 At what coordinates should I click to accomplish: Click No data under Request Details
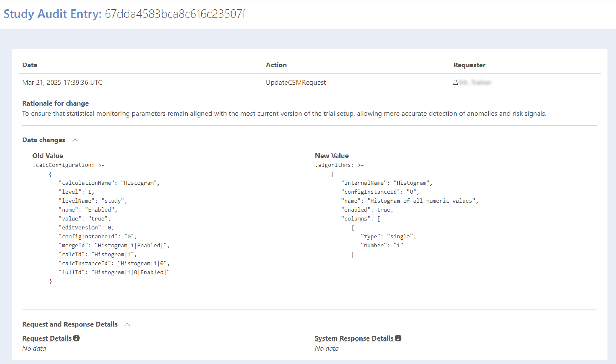pyautogui.click(x=34, y=348)
